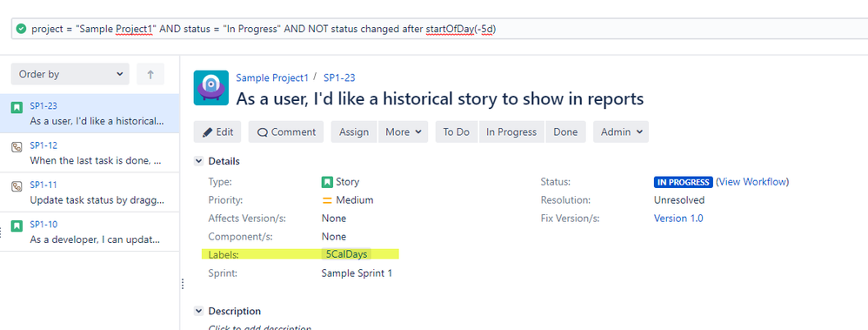Toggle sort direction with the up arrow

150,74
